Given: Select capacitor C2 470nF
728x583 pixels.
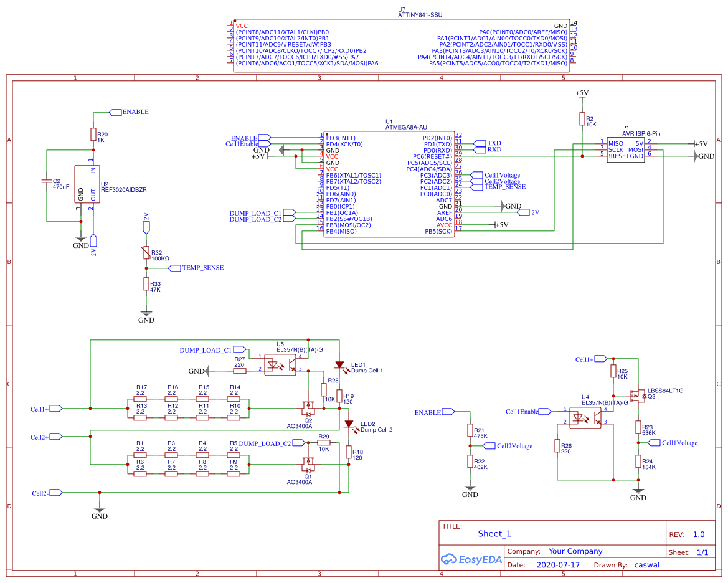Looking at the screenshot, I should [47, 181].
